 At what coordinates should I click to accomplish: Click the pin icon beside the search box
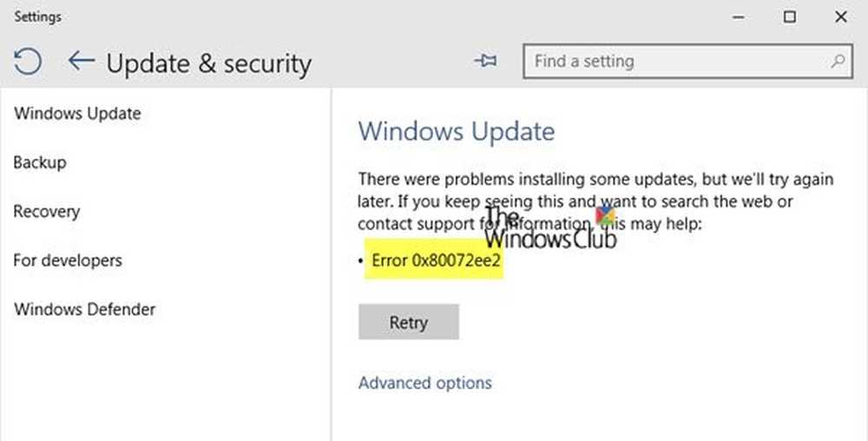(486, 62)
